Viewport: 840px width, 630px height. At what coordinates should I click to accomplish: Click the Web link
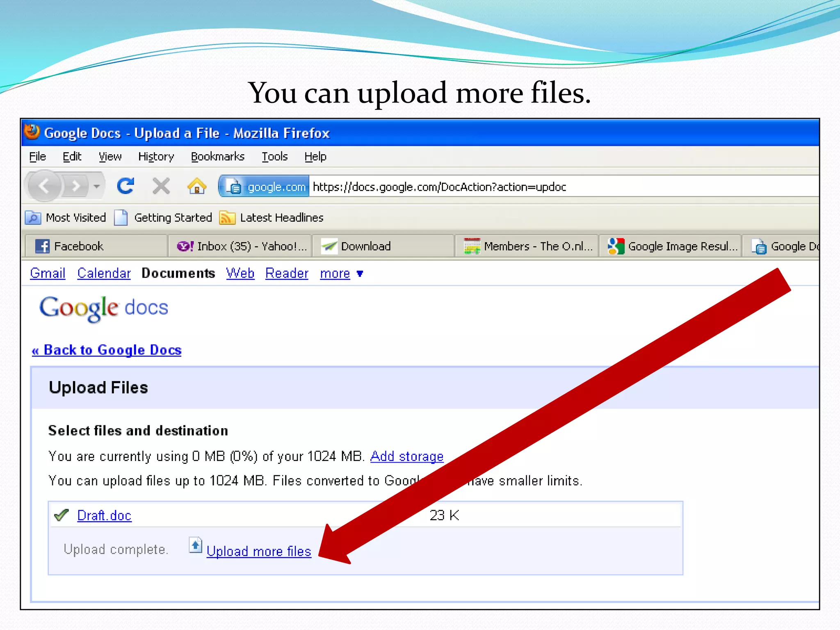240,273
